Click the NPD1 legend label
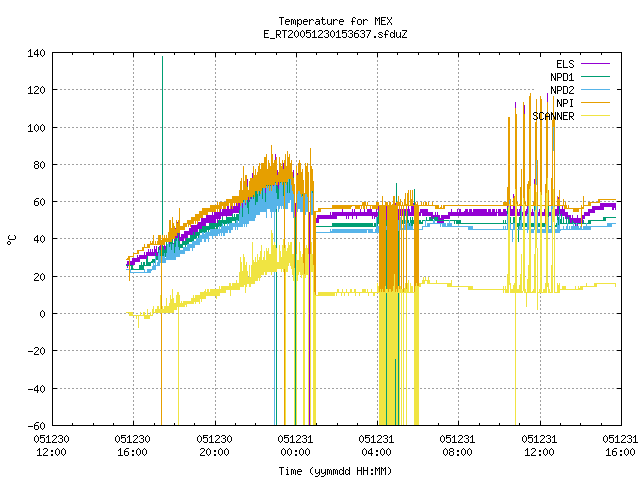This screenshot has width=640, height=480. (562, 77)
